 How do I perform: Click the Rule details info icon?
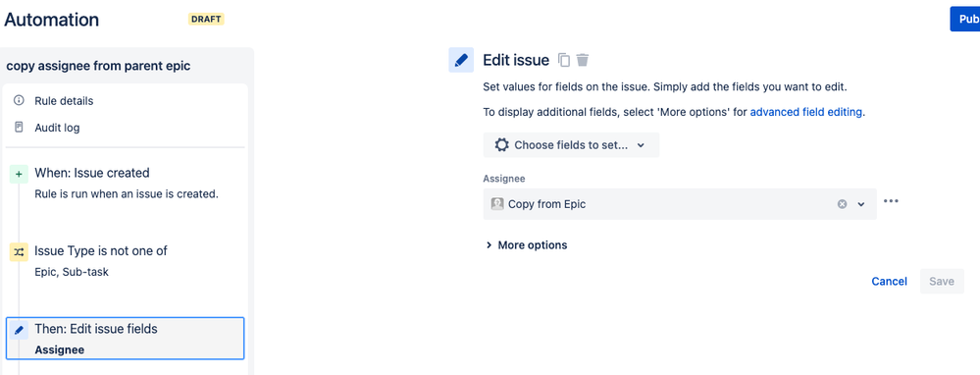point(19,101)
